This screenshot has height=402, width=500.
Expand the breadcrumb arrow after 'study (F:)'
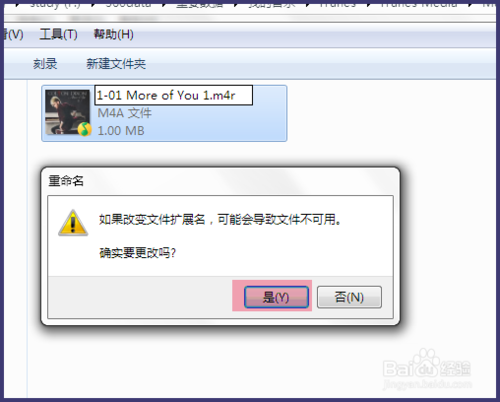click(x=93, y=5)
